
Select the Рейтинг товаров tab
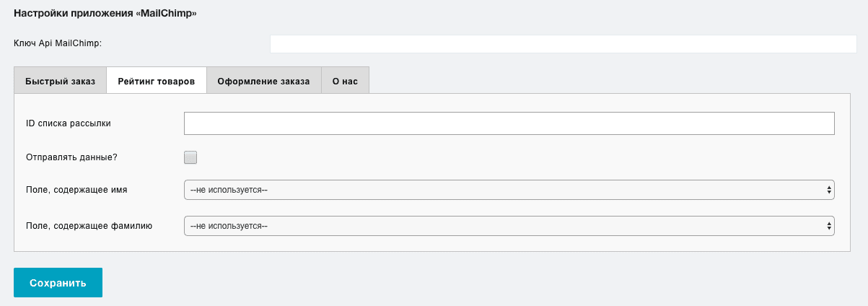156,81
